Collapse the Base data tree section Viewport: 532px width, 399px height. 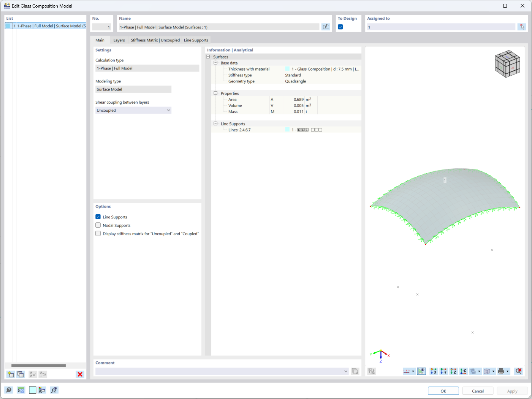tap(215, 63)
